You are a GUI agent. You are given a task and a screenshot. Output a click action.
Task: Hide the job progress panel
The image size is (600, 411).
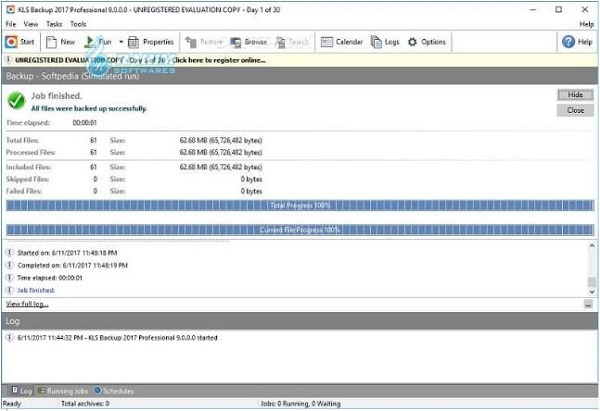[x=575, y=95]
